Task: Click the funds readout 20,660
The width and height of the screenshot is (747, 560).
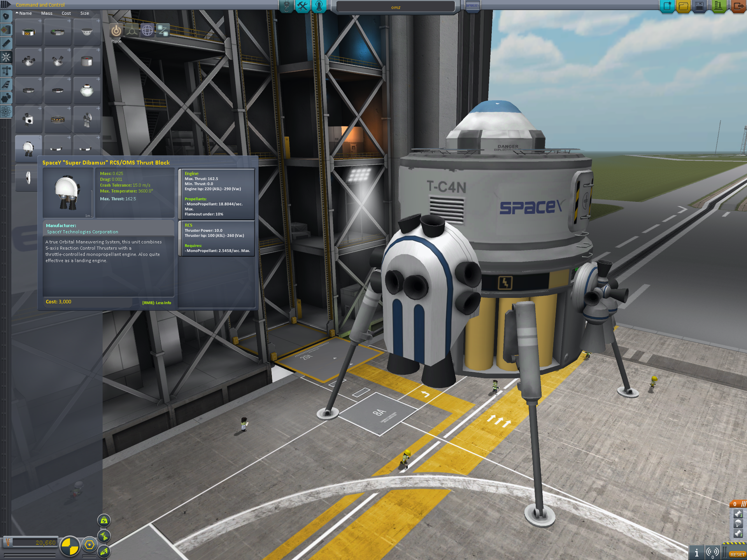Action: [x=34, y=542]
